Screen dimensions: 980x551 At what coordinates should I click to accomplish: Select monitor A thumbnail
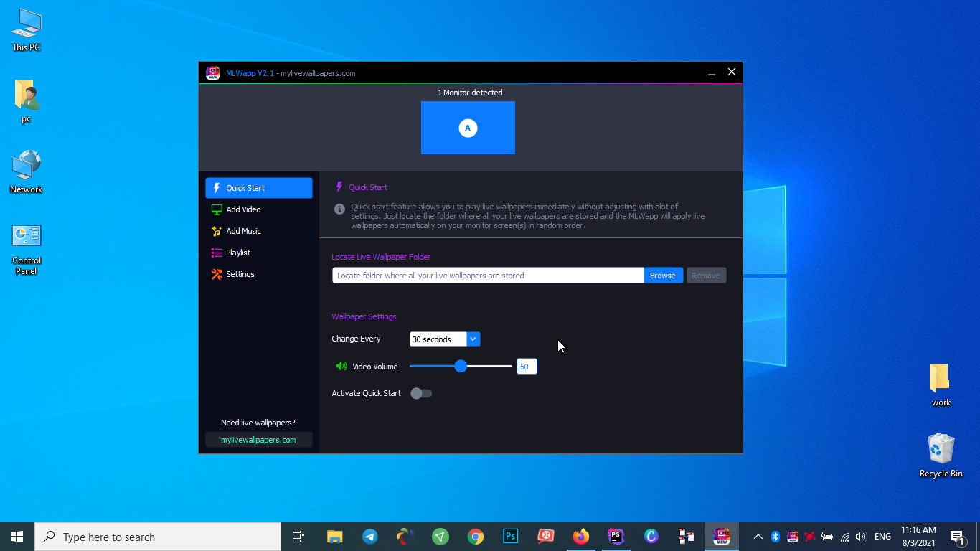point(468,128)
